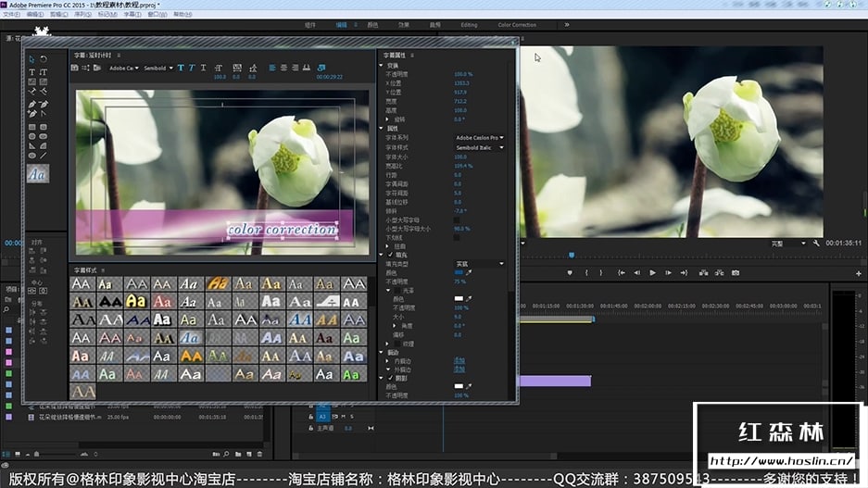Switch to the 颜色 workspace tab
The image size is (868, 488).
[x=372, y=25]
